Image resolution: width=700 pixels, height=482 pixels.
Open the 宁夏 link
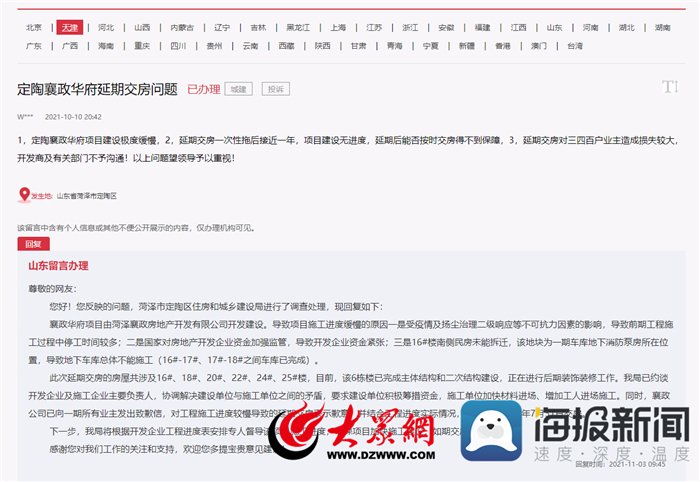(x=431, y=46)
